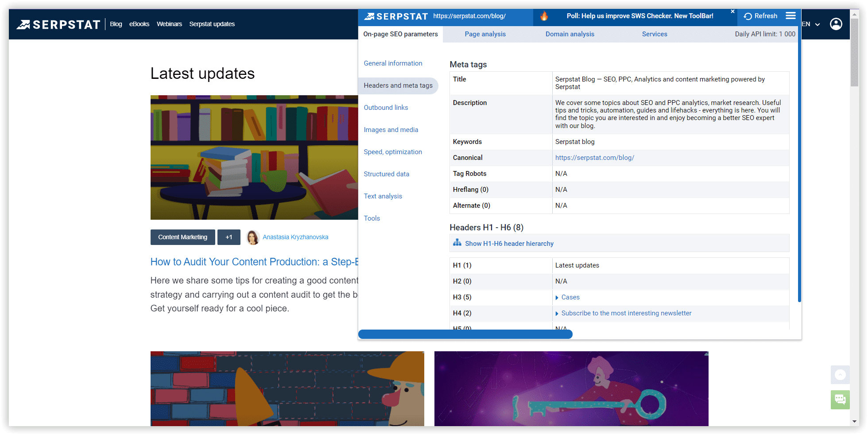Screen dimensions: 868x435
Task: Open author Anastasia Kryzhanovska's link
Action: tap(295, 237)
